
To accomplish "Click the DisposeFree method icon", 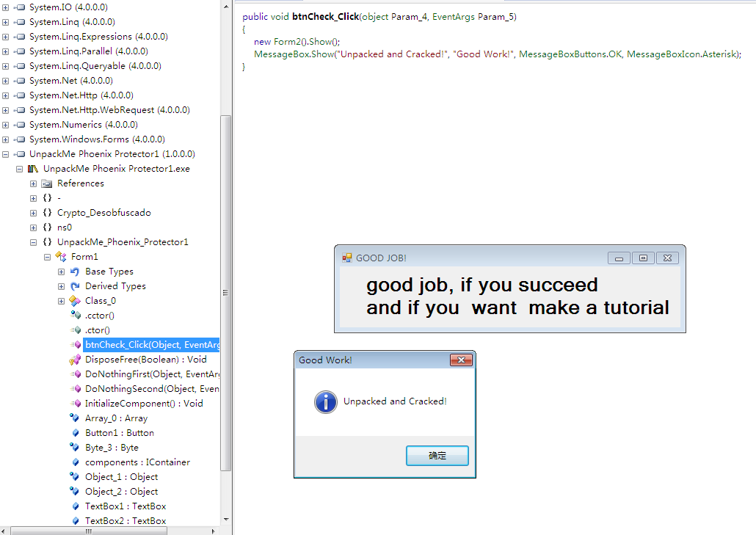I will [x=75, y=360].
